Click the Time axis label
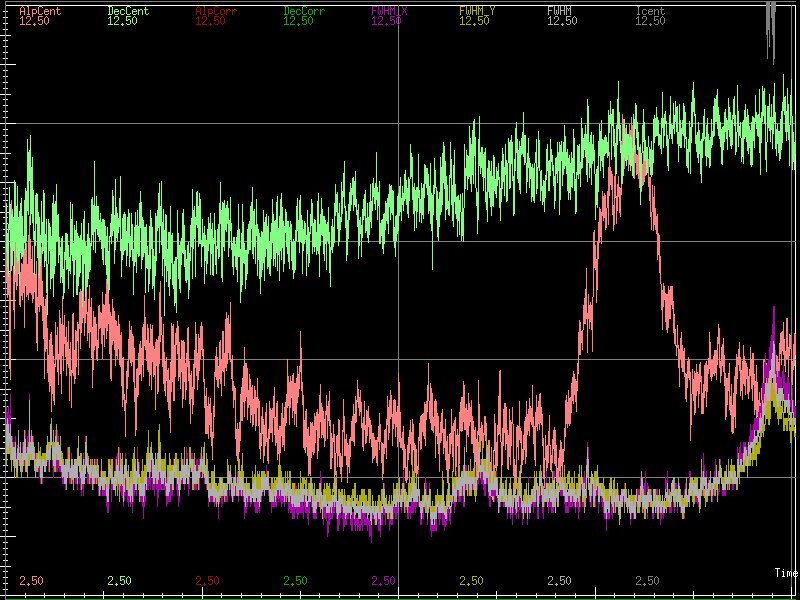Image resolution: width=800 pixels, height=600 pixels. (x=786, y=573)
